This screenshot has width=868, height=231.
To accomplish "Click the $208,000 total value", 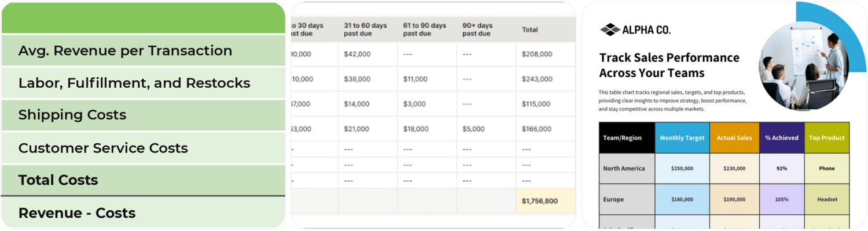I will click(x=537, y=54).
